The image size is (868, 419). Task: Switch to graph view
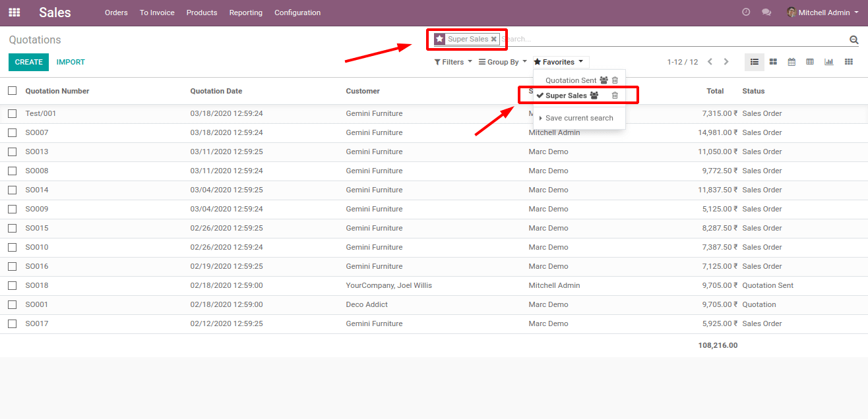(x=829, y=62)
